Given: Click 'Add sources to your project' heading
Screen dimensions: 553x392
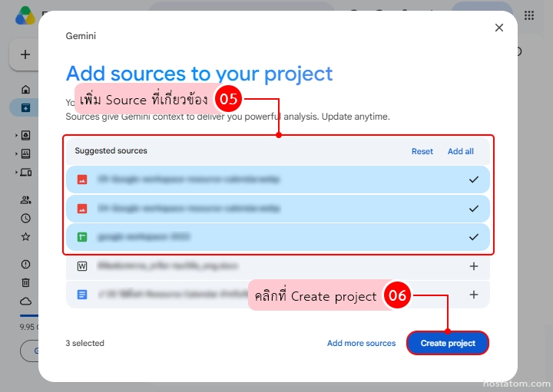Looking at the screenshot, I should pos(199,74).
